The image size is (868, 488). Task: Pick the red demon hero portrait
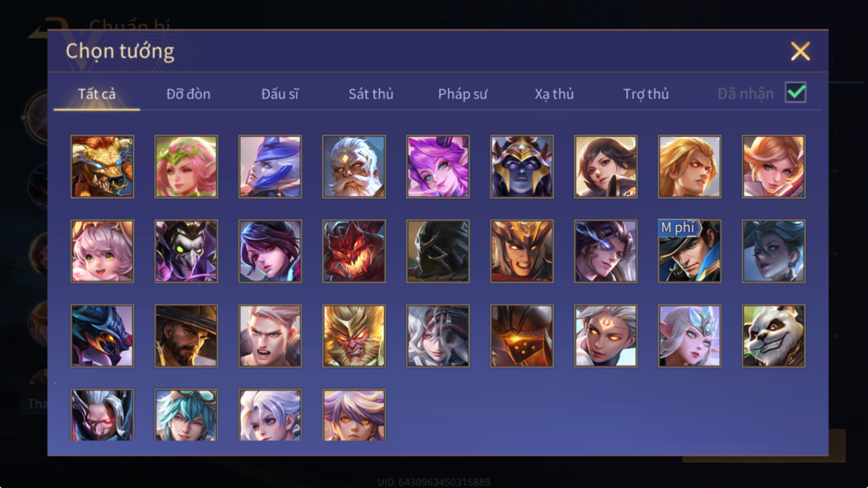click(x=354, y=251)
